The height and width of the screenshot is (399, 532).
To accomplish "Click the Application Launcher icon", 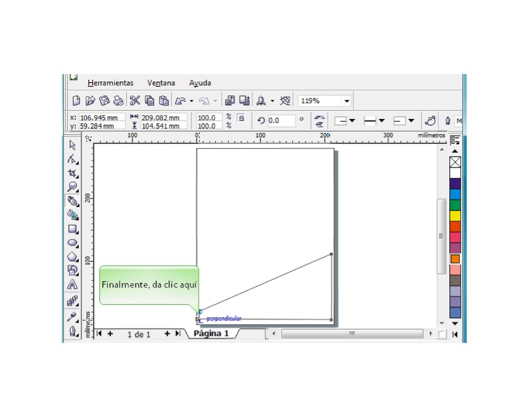I will 261,101.
